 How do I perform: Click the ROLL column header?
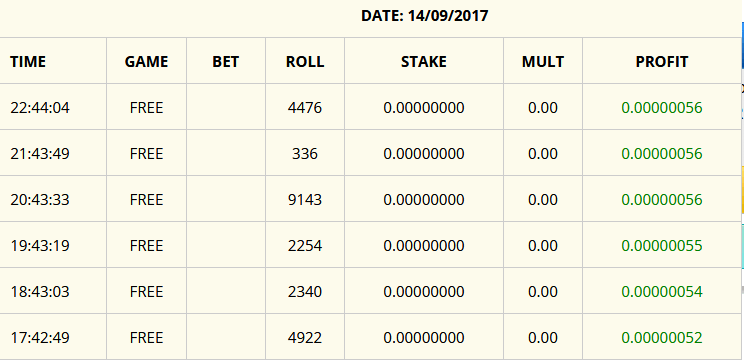[305, 62]
